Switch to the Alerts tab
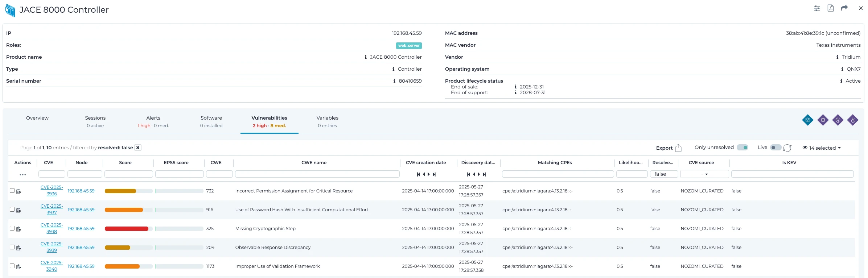868x278 pixels. [153, 121]
